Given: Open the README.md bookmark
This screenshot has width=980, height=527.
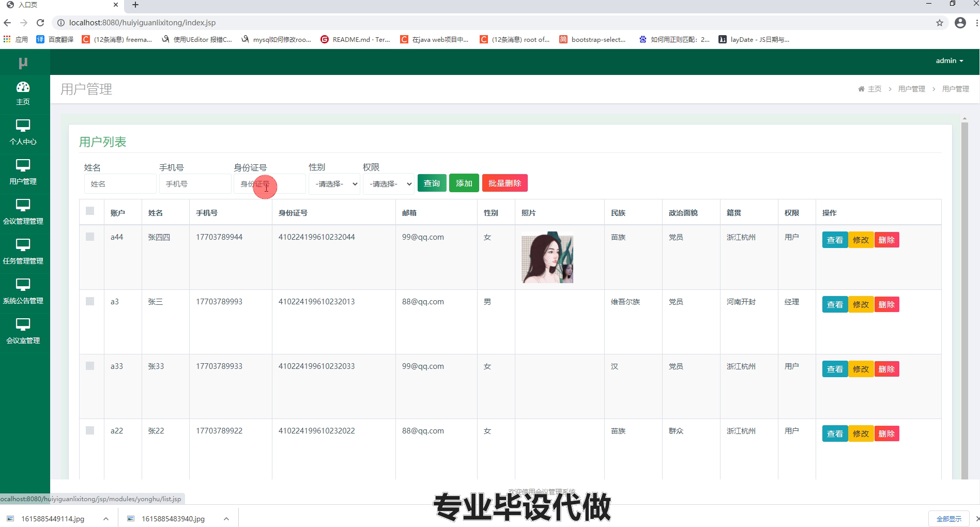Looking at the screenshot, I should pos(356,39).
